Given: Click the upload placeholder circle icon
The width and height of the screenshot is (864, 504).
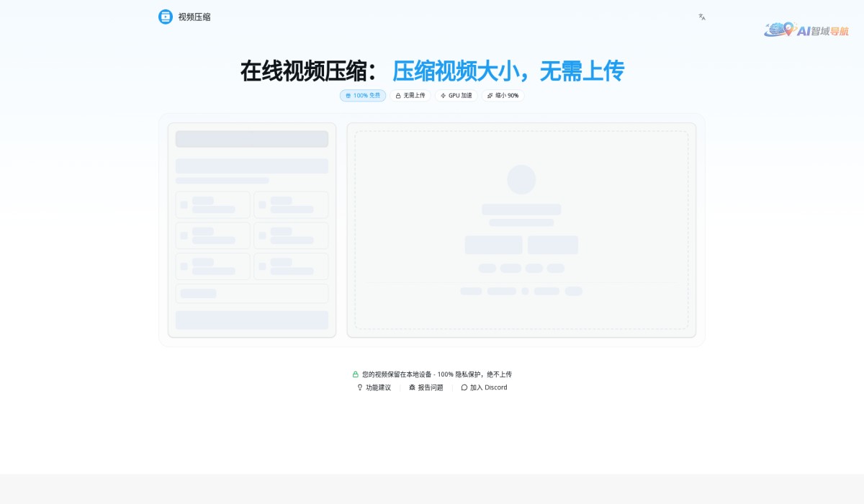Looking at the screenshot, I should (x=521, y=179).
